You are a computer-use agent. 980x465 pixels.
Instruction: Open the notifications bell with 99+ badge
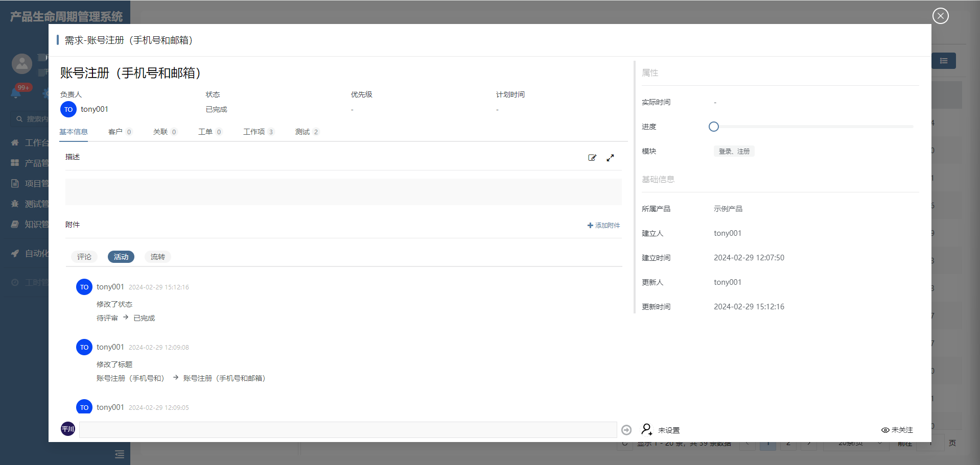tap(16, 93)
